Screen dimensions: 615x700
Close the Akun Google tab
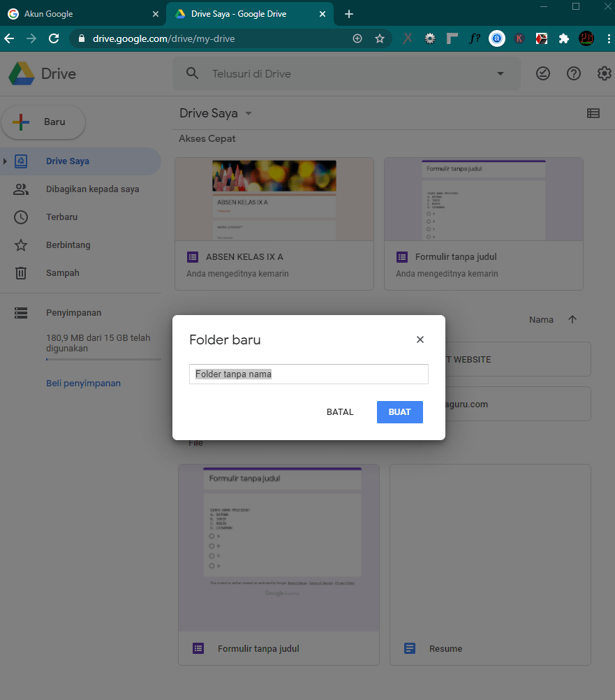coord(155,14)
